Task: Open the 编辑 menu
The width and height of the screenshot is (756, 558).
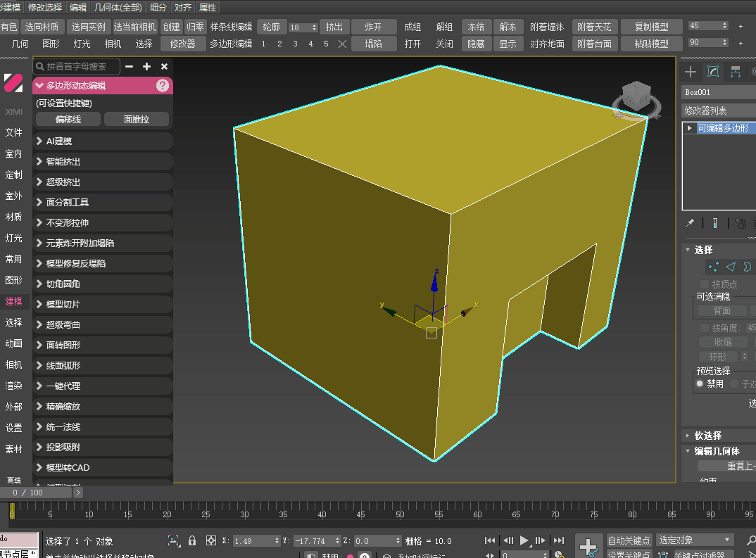Action: tap(78, 8)
